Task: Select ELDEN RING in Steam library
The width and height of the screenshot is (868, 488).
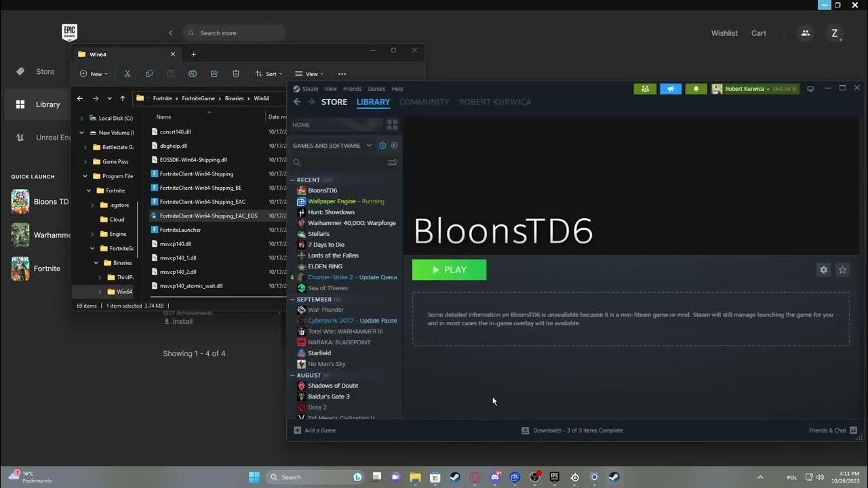Action: pos(325,266)
